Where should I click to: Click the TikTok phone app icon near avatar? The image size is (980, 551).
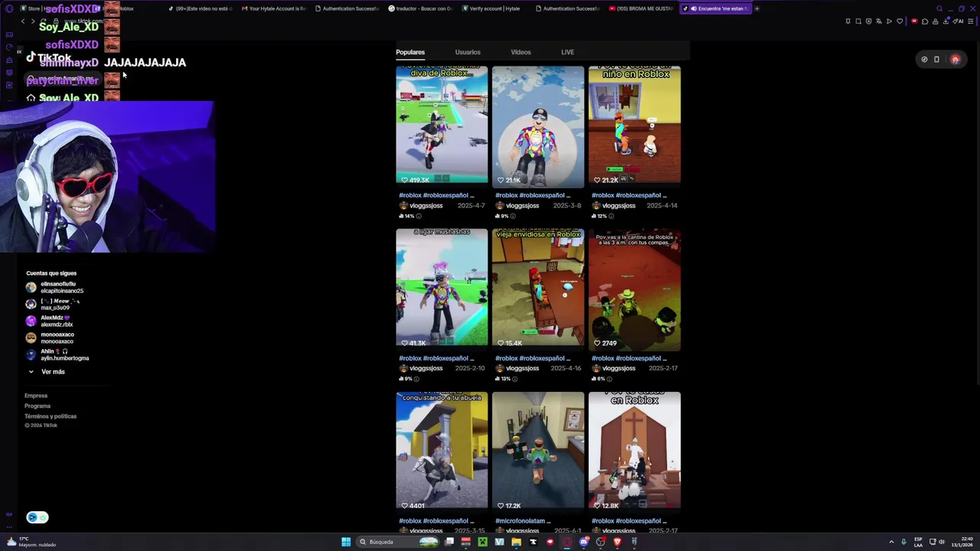tap(936, 59)
